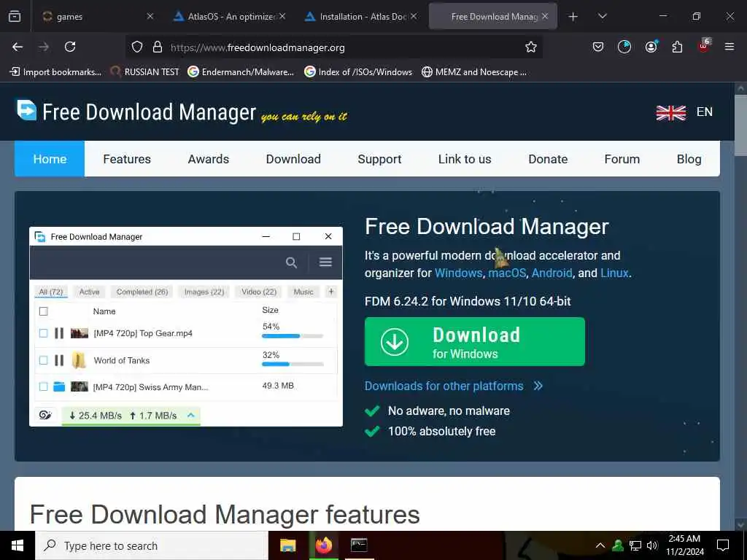Screen dimensions: 747x560
Task: Click pause icon for World of Tanks
Action: click(59, 360)
